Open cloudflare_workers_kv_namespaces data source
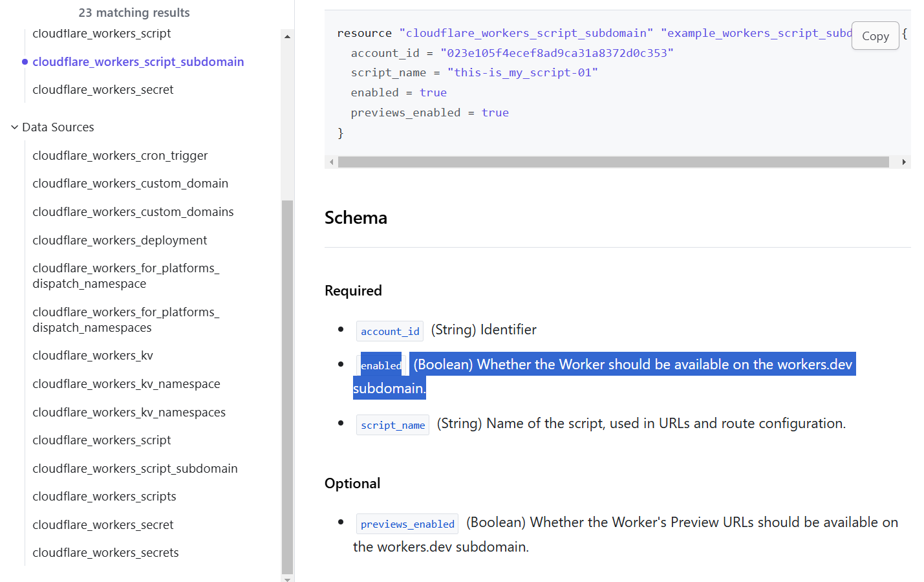Screen dimensions: 924x582 (x=129, y=413)
